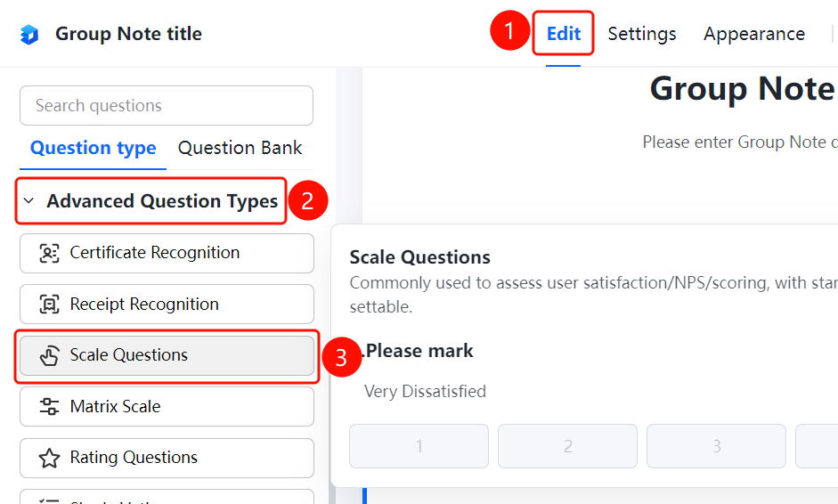838x504 pixels.
Task: Click the blue cube app logo
Action: pos(29,35)
